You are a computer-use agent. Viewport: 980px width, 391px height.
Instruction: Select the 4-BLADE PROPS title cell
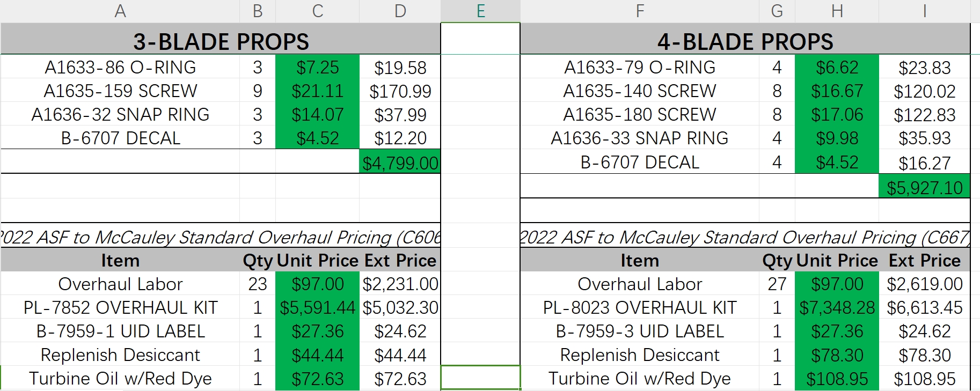tap(745, 41)
